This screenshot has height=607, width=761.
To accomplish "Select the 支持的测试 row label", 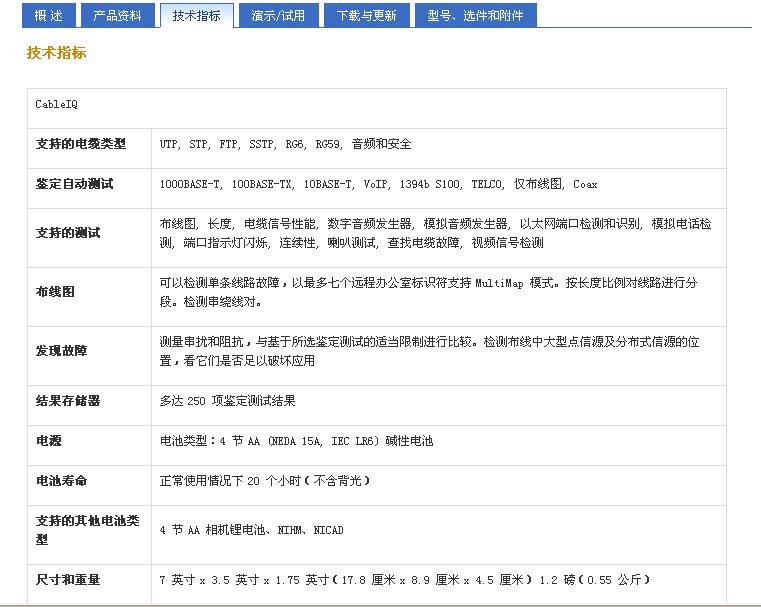I will 68,232.
